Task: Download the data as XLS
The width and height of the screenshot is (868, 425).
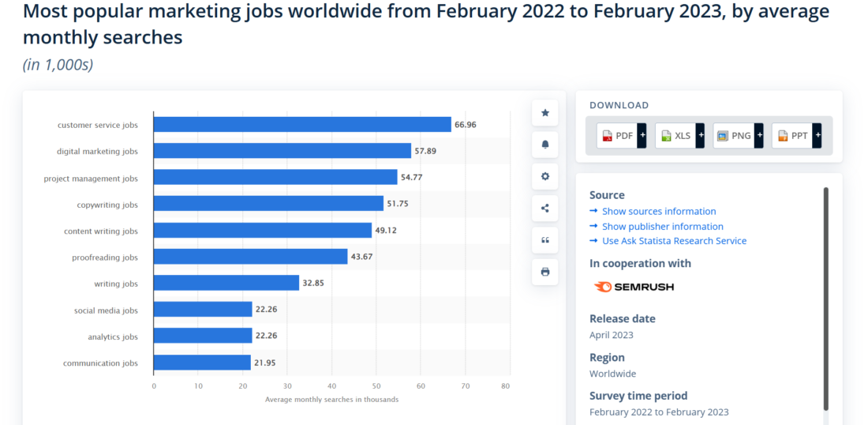Action: [675, 136]
